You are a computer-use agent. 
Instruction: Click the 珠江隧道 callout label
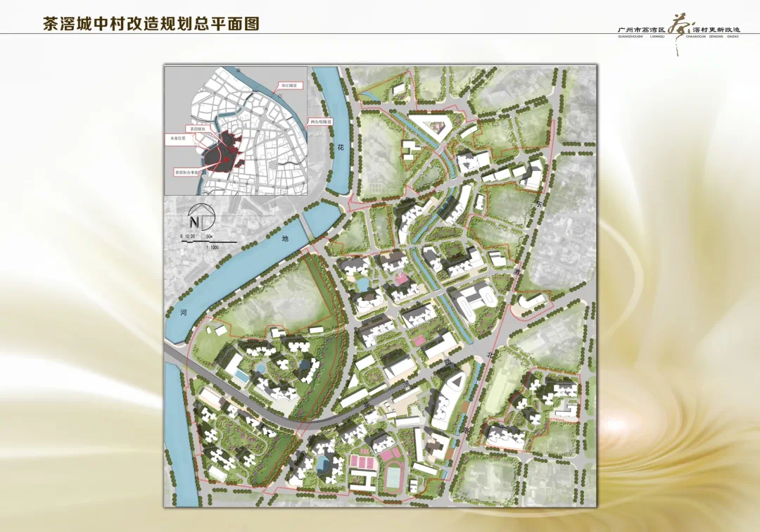291,85
